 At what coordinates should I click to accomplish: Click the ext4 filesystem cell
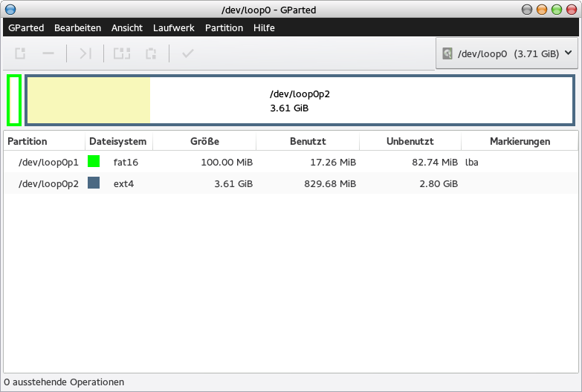pyautogui.click(x=123, y=183)
